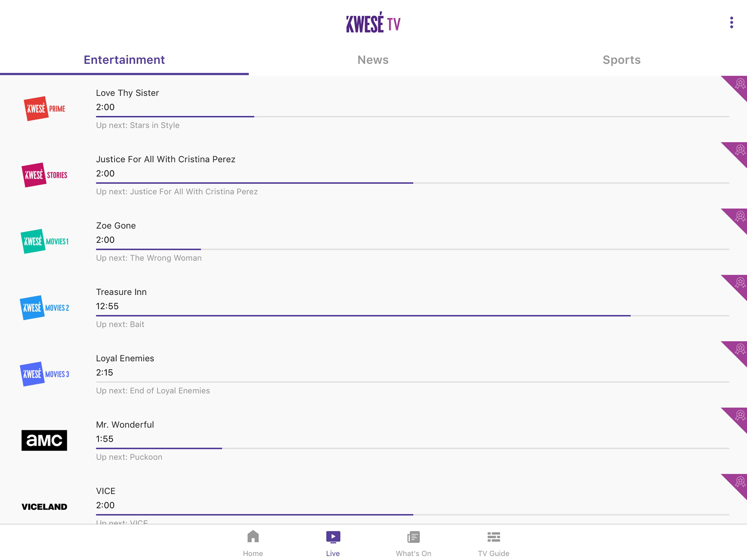The width and height of the screenshot is (747, 560).
Task: Click the Kwesé Movies 1 channel logo
Action: [x=44, y=241]
